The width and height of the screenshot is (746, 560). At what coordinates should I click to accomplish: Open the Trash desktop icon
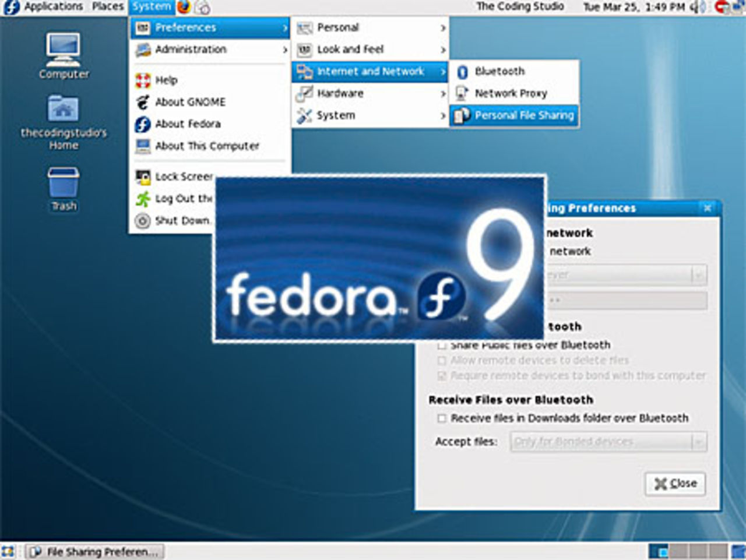pyautogui.click(x=64, y=189)
